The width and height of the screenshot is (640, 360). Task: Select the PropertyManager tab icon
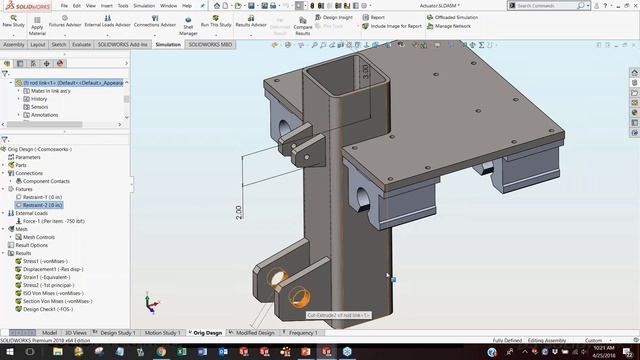[20, 63]
